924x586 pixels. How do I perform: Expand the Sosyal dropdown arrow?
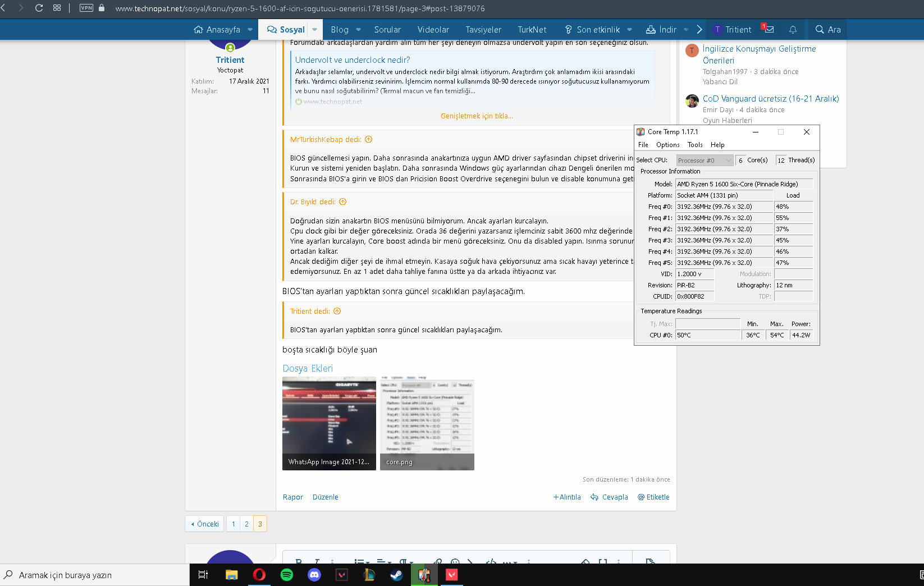pos(314,30)
